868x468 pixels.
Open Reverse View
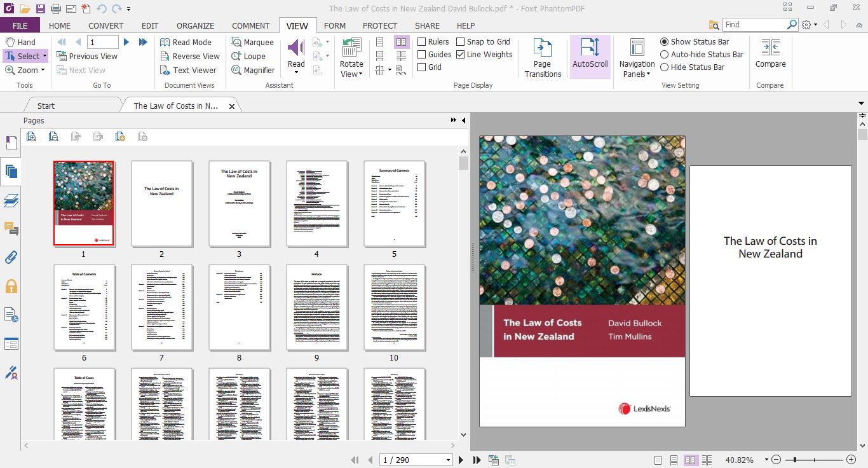click(x=190, y=56)
